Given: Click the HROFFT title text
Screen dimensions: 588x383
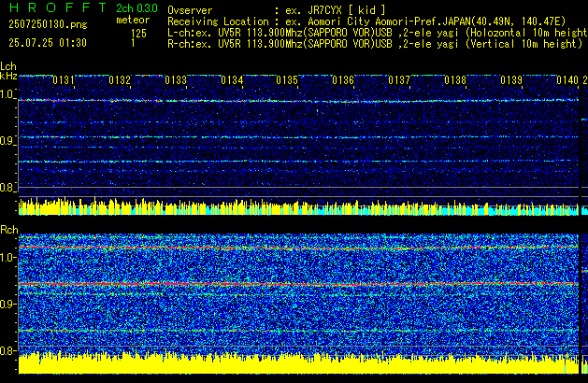Looking at the screenshot, I should point(58,7).
